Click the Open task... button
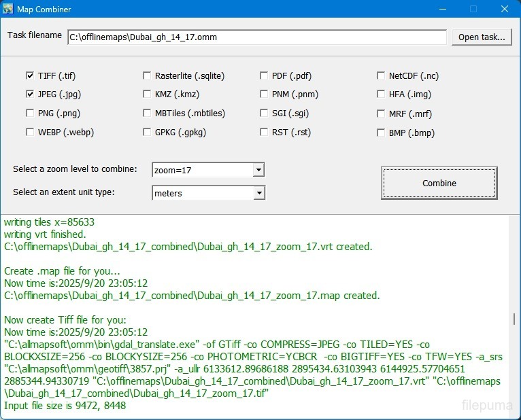Viewport: 521px width, 420px height. click(481, 37)
